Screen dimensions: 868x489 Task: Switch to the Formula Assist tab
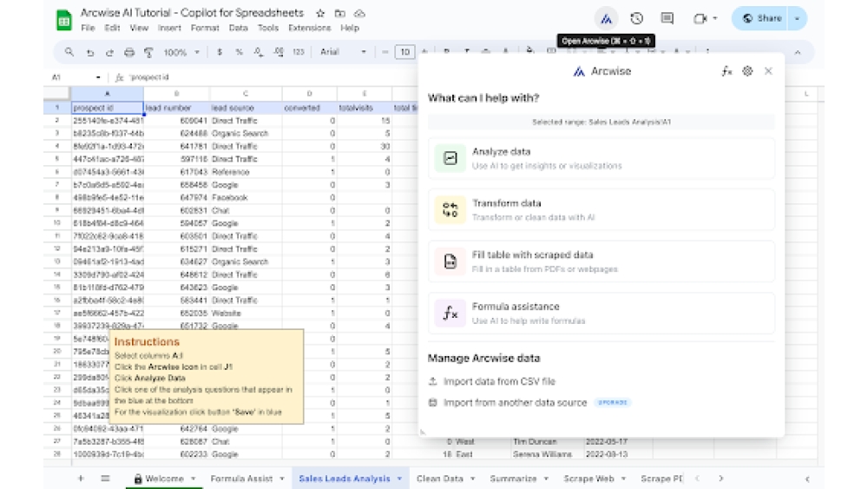click(x=241, y=479)
